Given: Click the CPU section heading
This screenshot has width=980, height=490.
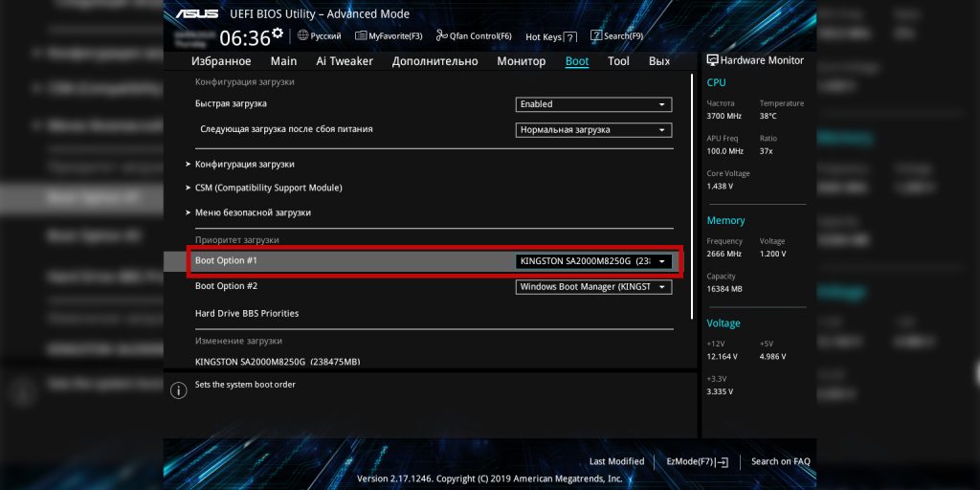Looking at the screenshot, I should tap(716, 82).
